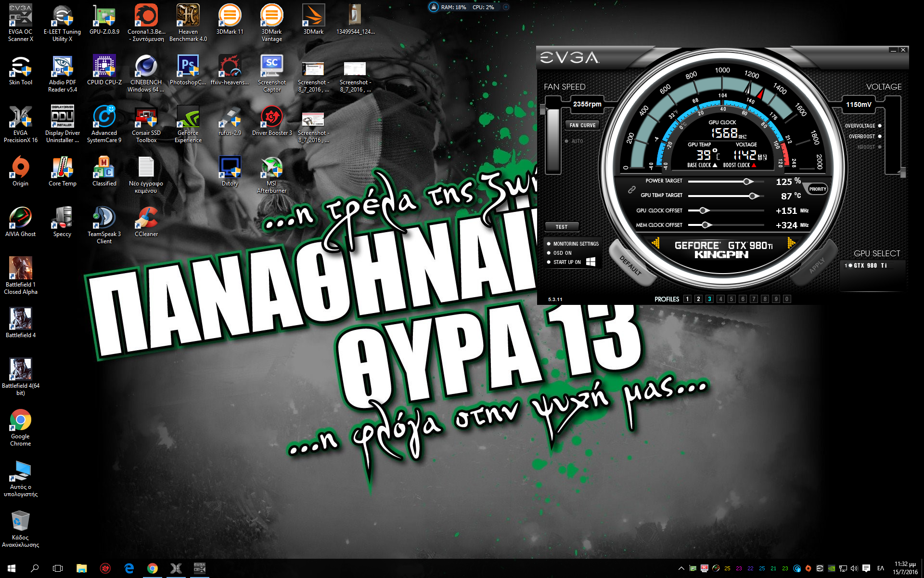Toggle the OSD ON option
This screenshot has height=578, width=924.
[549, 253]
